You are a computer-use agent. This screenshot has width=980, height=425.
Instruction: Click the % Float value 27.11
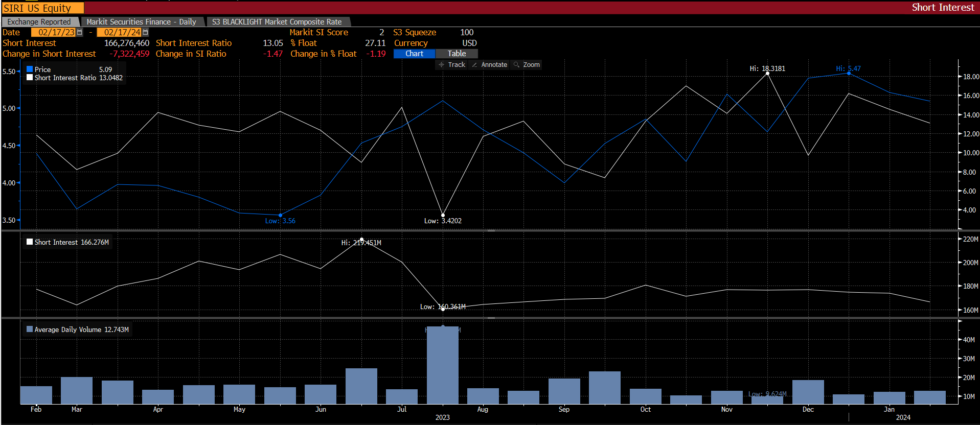pos(375,43)
